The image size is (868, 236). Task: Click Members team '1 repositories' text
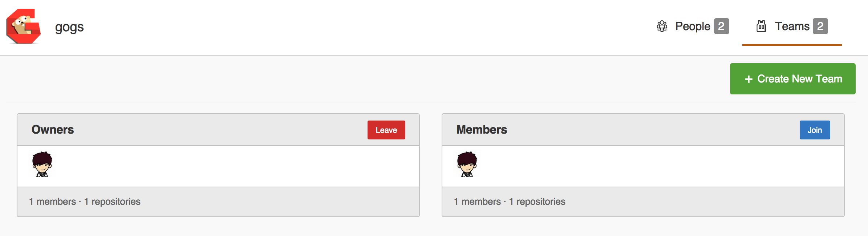(537, 202)
